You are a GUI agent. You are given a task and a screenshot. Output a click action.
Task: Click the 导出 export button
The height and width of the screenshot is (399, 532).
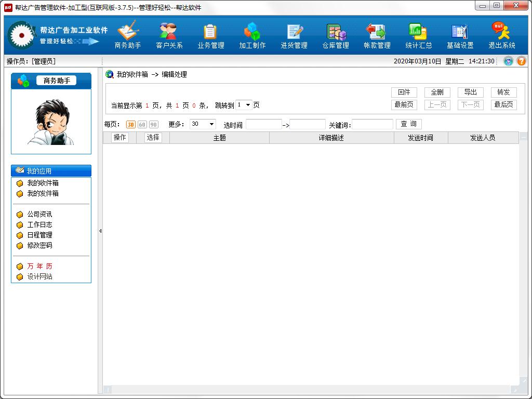point(470,92)
